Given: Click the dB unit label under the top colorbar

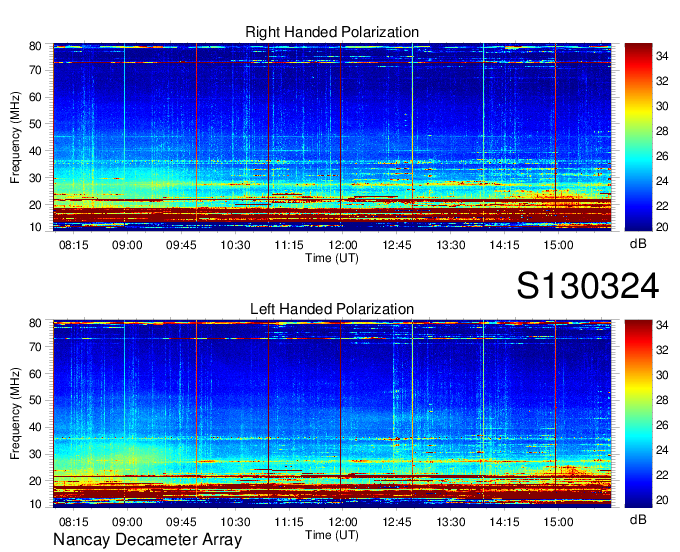Looking at the screenshot, I should pos(638,244).
